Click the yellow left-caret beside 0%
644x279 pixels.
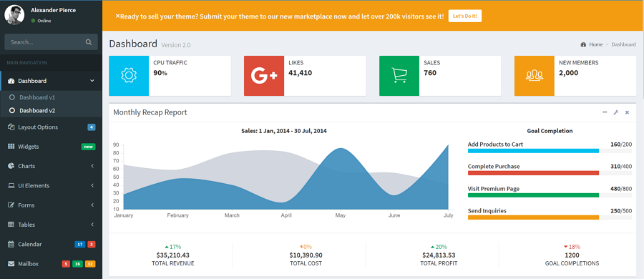pyautogui.click(x=301, y=247)
